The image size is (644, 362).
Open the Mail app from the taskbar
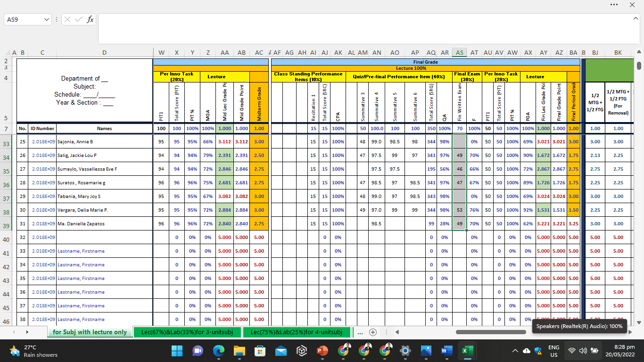281,351
